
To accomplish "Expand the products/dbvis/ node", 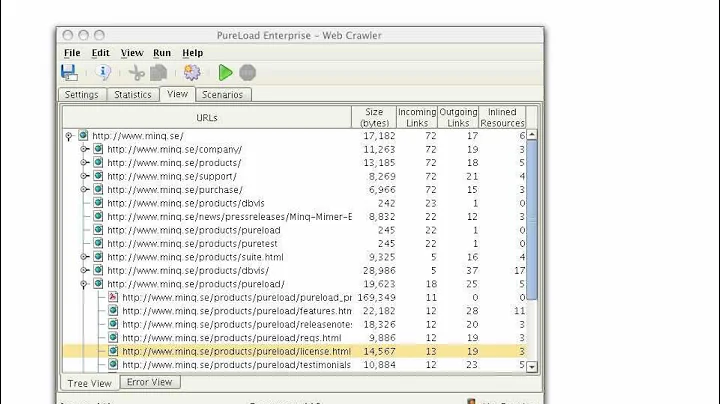I will coord(84,270).
